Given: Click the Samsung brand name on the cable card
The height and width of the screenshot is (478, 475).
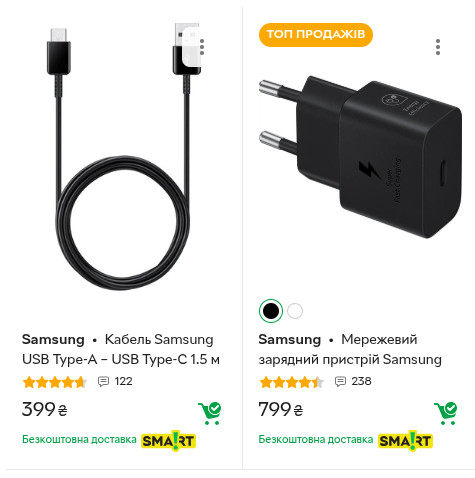Looking at the screenshot, I should (x=53, y=340).
